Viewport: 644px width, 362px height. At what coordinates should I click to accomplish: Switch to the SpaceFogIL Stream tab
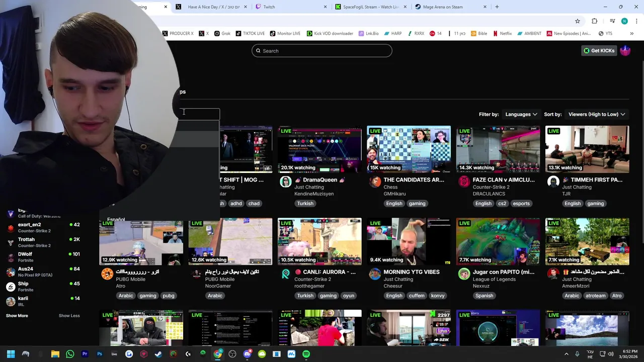pos(371,7)
